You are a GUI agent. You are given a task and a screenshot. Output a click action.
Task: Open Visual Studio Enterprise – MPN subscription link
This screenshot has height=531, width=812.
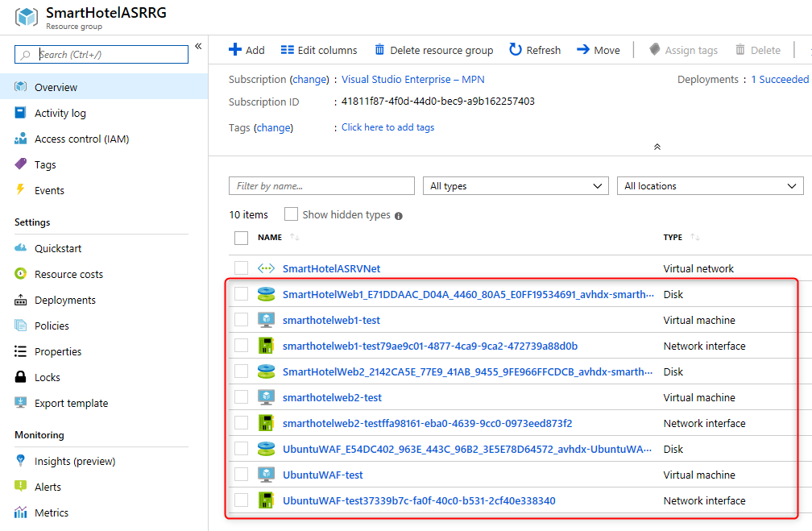pyautogui.click(x=412, y=79)
